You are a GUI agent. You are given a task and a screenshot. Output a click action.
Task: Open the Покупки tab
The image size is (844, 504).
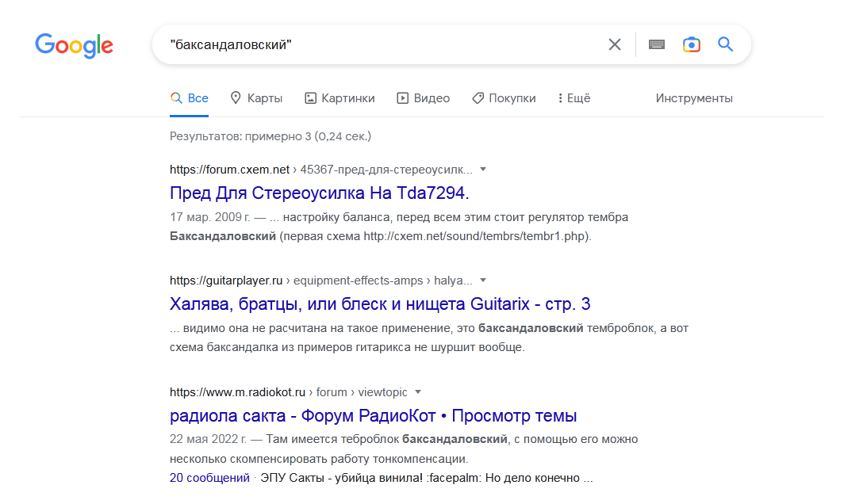(504, 98)
